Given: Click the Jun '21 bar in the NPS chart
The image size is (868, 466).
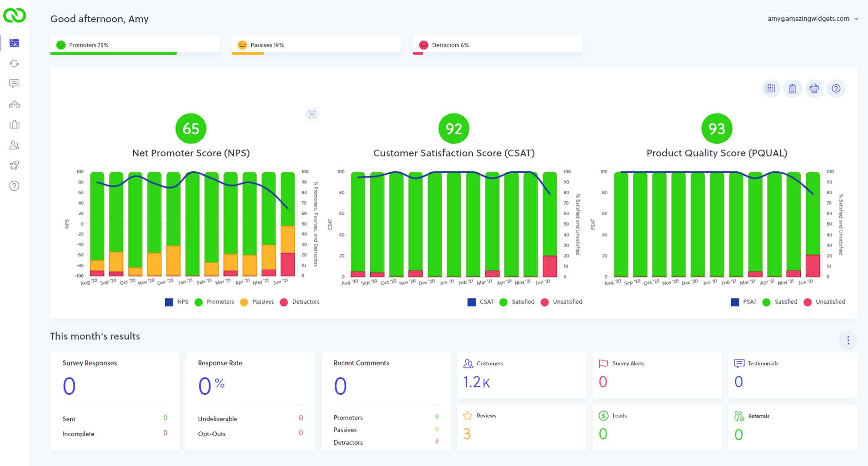Looking at the screenshot, I should coord(288,224).
